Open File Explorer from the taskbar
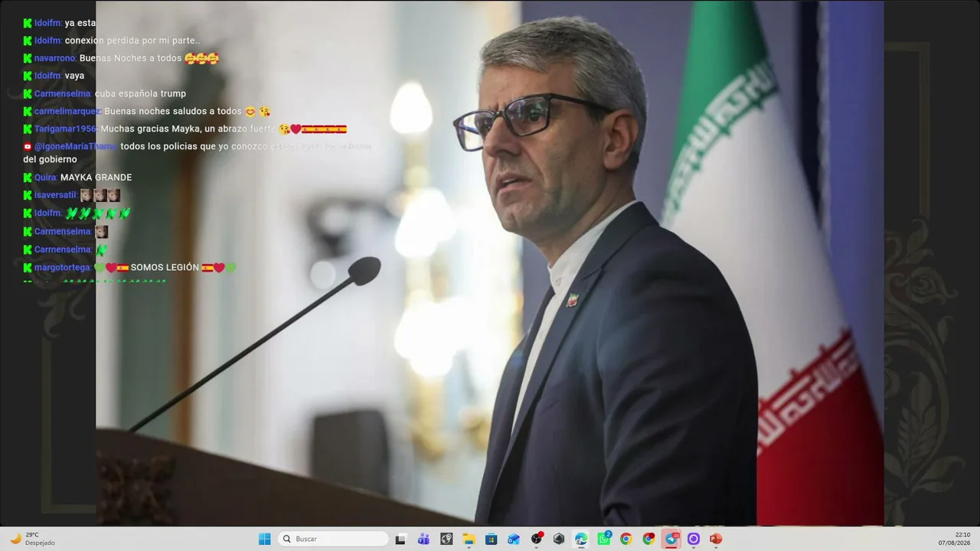Image resolution: width=980 pixels, height=551 pixels. pyautogui.click(x=469, y=539)
